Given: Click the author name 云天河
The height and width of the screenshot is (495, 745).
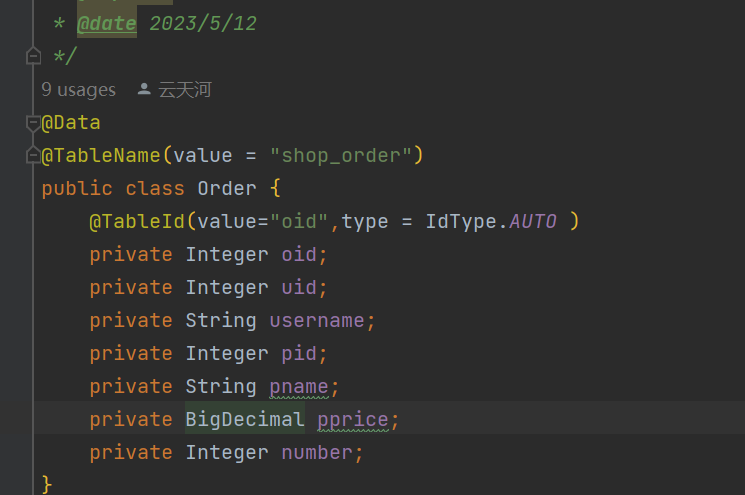Looking at the screenshot, I should click(185, 90).
